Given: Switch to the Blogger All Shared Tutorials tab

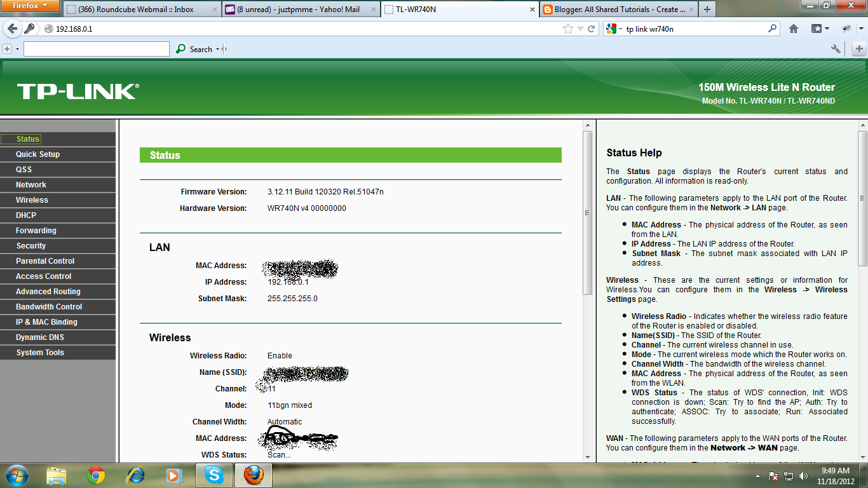Looking at the screenshot, I should click(x=618, y=10).
